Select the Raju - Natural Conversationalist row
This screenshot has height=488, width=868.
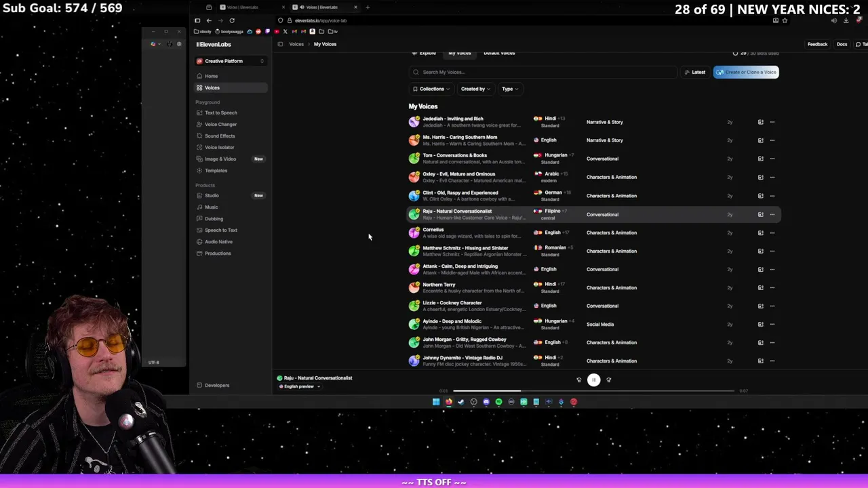tap(593, 214)
